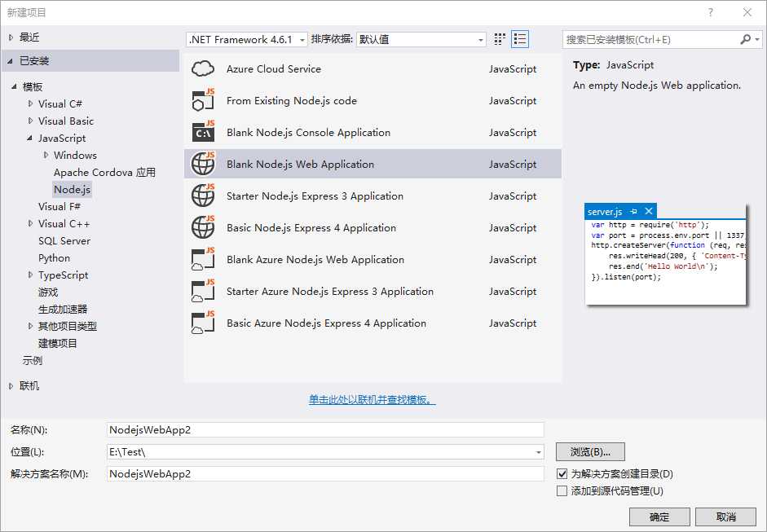Expand the Visual C# node

point(30,103)
